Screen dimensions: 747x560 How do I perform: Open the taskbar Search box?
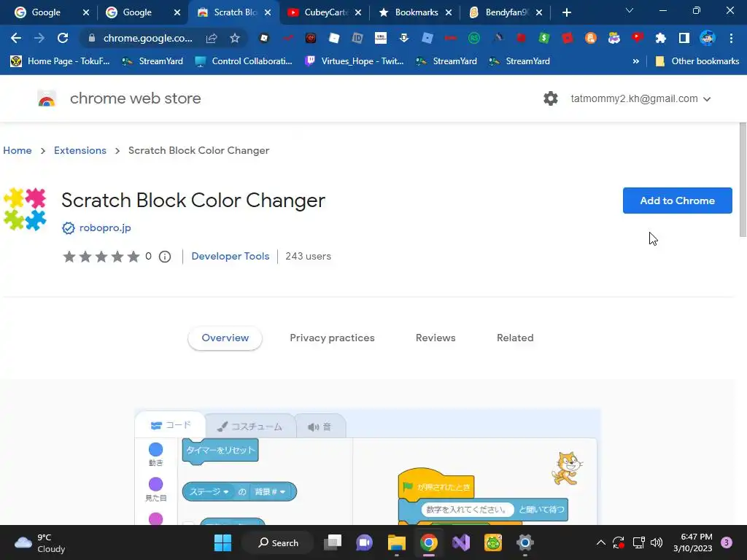coord(278,542)
